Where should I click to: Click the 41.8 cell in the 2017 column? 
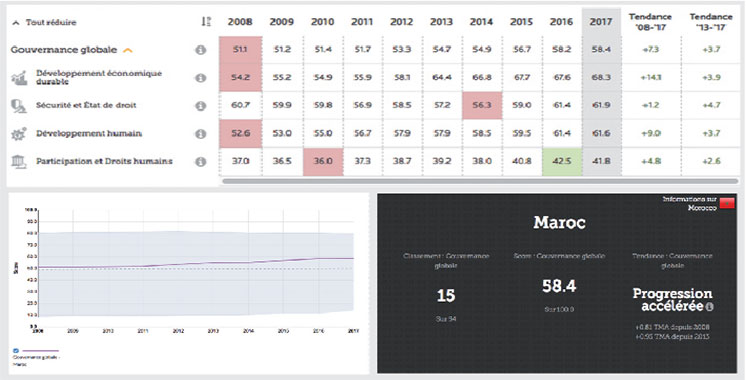pyautogui.click(x=601, y=162)
